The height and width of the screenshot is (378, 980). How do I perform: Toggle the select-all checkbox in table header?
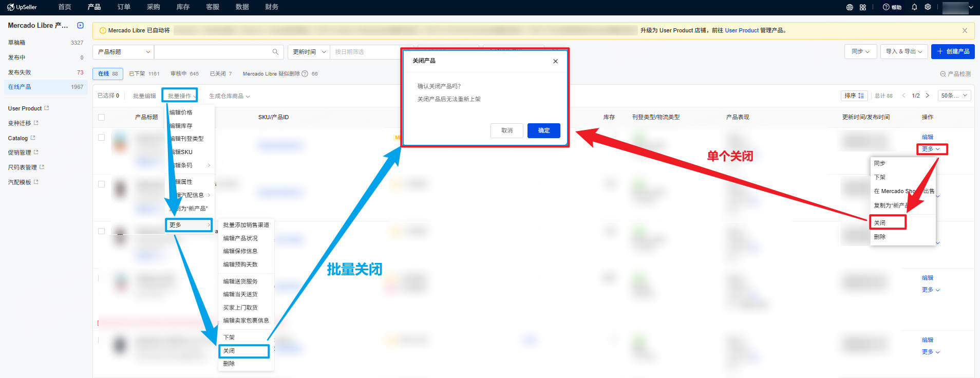pyautogui.click(x=101, y=117)
